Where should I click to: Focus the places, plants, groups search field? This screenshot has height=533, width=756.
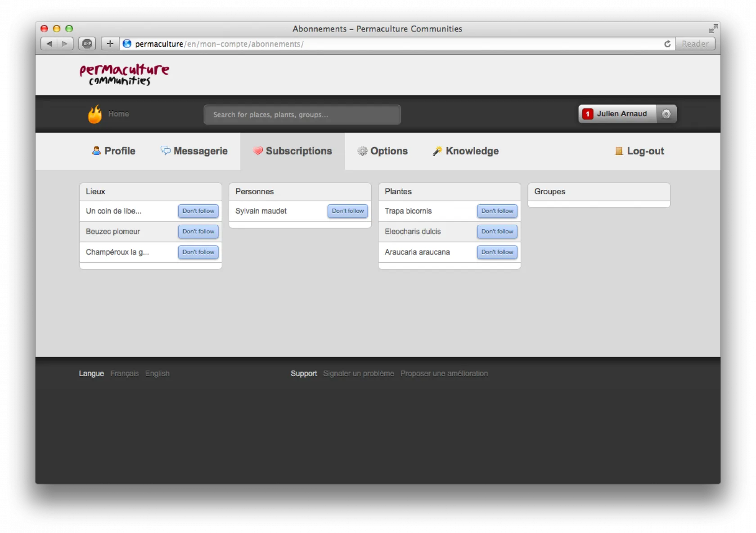click(x=302, y=115)
